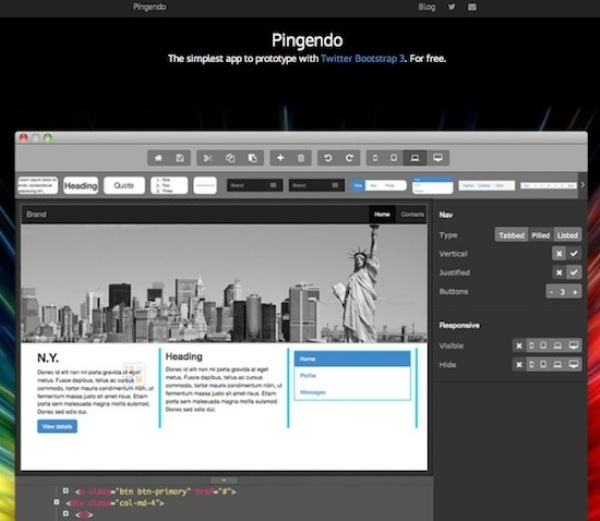Click the Add plus icon in toolbar
The width and height of the screenshot is (600, 521).
click(279, 158)
